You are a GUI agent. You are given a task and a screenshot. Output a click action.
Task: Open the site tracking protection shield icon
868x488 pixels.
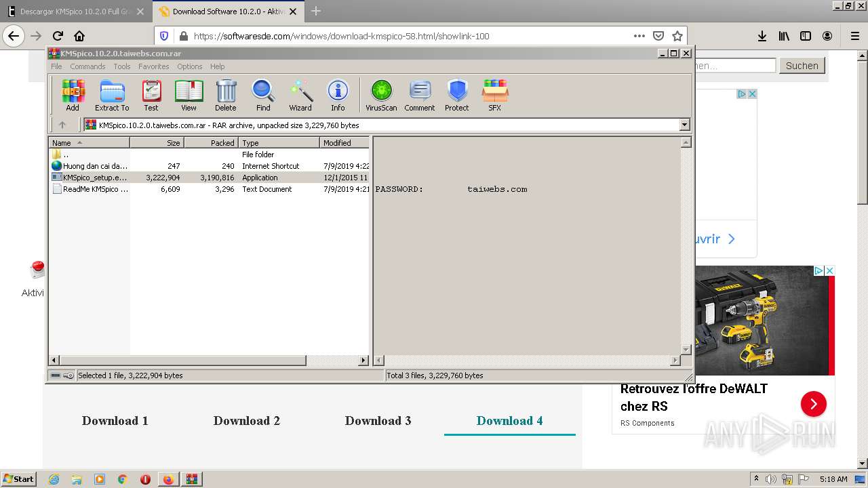tap(163, 36)
